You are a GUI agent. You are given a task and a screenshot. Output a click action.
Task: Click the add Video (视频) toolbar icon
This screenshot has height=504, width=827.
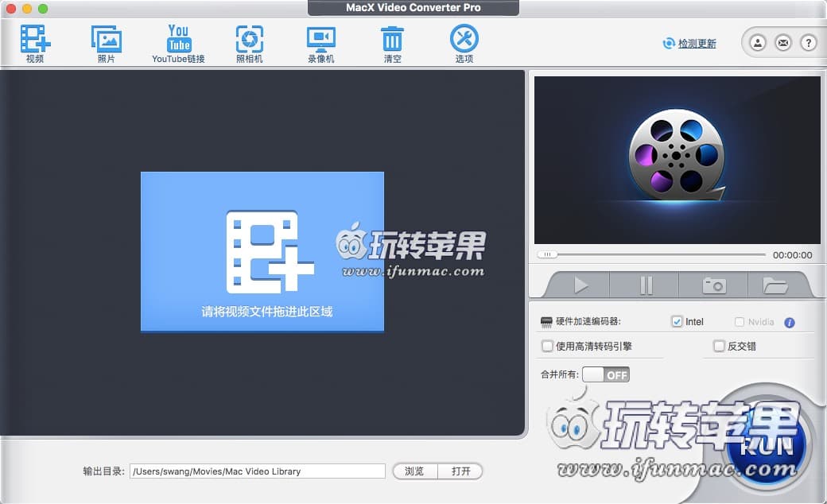click(x=35, y=43)
